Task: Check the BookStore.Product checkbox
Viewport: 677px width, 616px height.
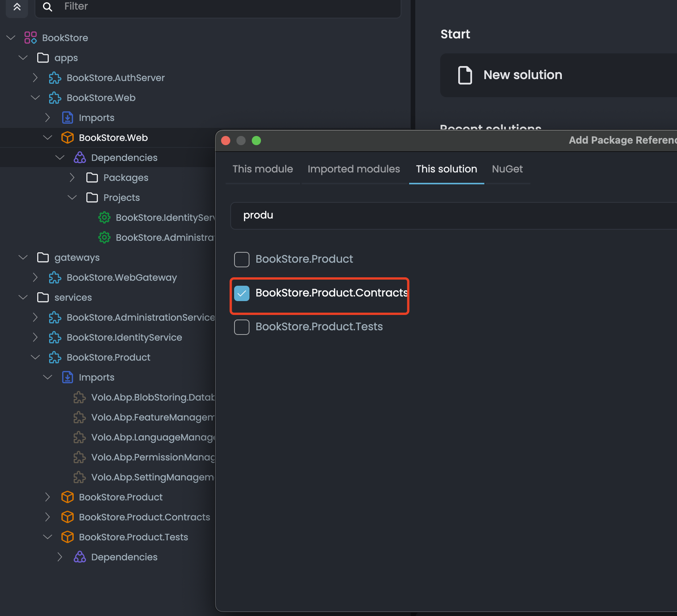Action: click(x=242, y=260)
